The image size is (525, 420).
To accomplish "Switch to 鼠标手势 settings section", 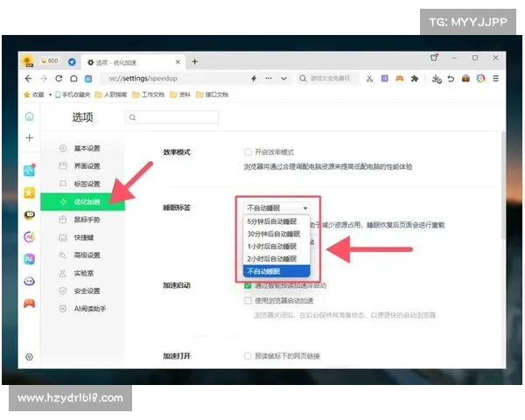I will pyautogui.click(x=87, y=220).
